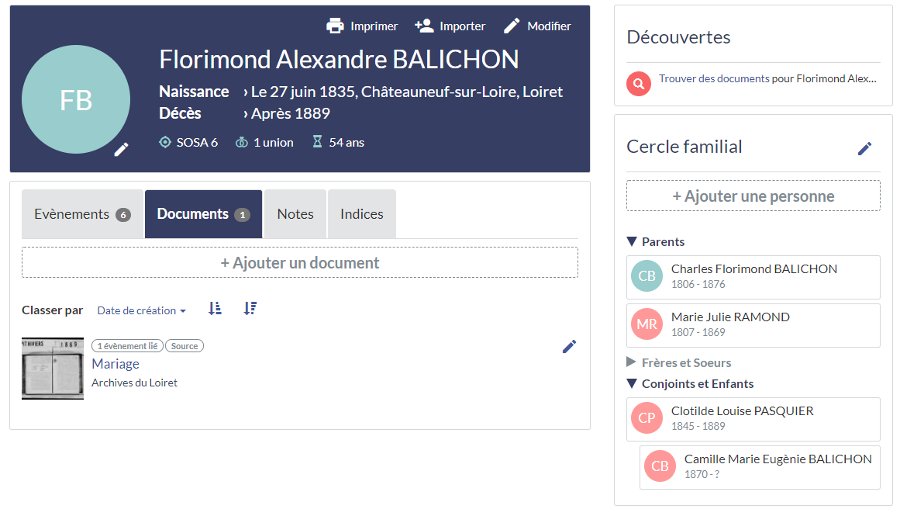Click Ajouter une personne button

753,196
